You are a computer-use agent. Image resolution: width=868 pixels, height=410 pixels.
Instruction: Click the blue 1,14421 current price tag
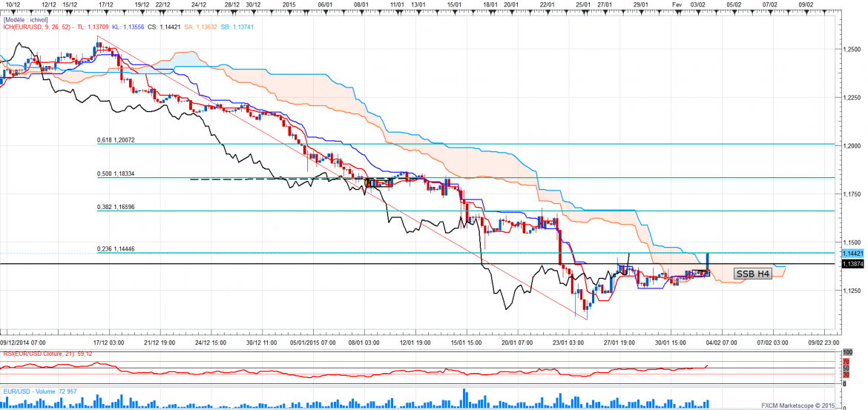[853, 253]
